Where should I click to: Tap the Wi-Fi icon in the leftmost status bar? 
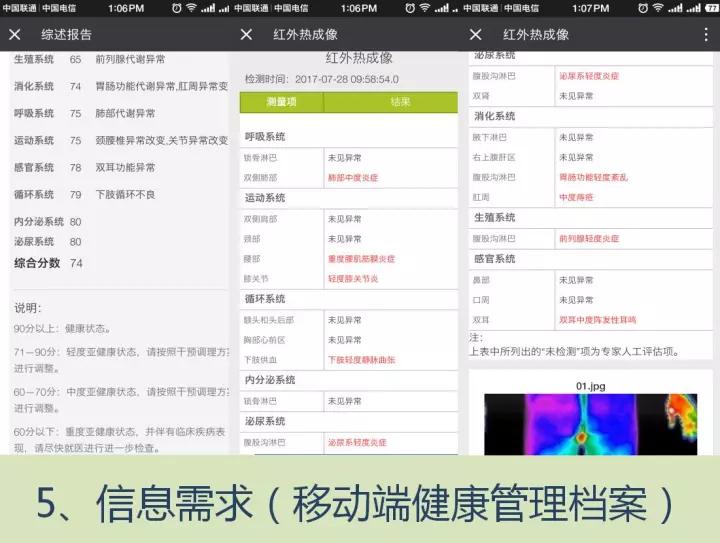[193, 8]
